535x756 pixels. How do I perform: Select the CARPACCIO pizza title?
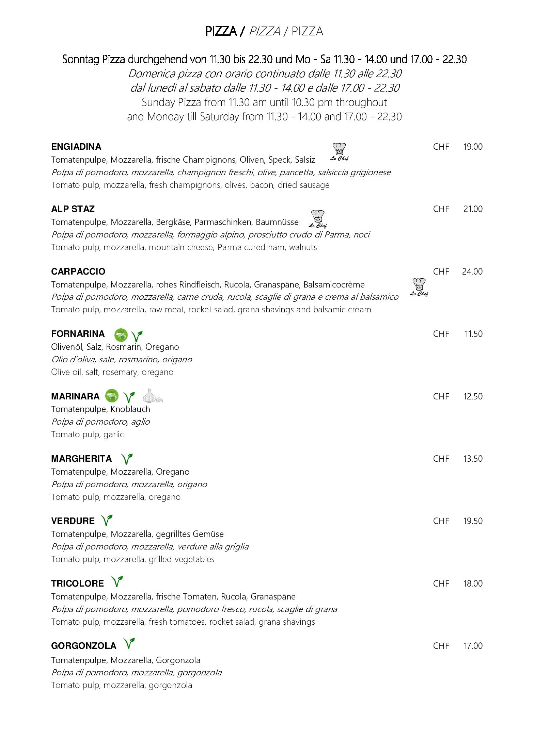(78, 272)
